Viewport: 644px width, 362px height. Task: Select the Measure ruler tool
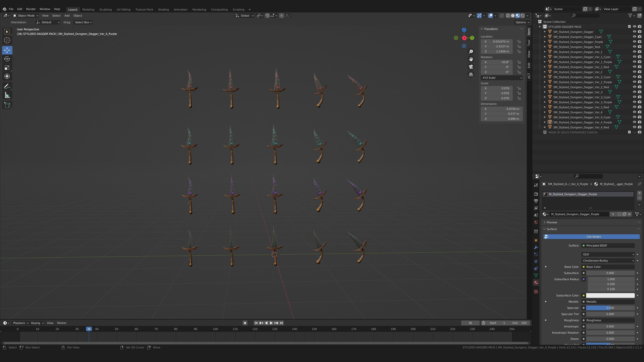pyautogui.click(x=7, y=95)
